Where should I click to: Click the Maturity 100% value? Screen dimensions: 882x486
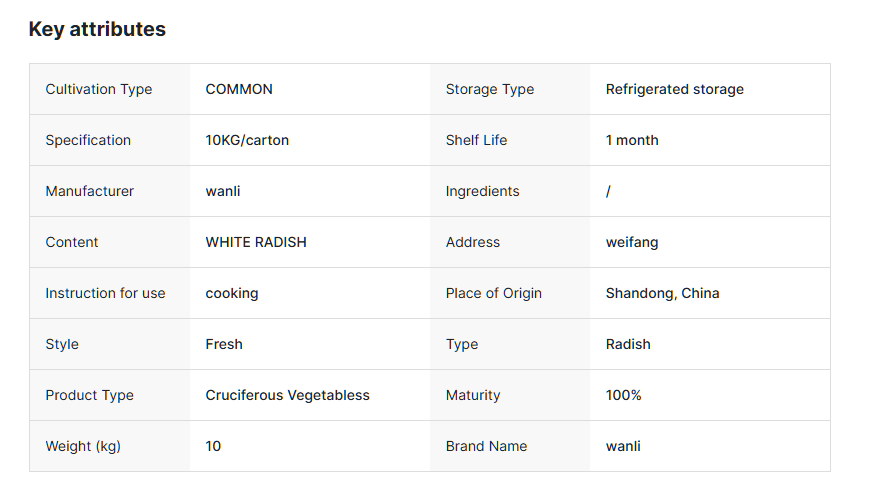[624, 395]
